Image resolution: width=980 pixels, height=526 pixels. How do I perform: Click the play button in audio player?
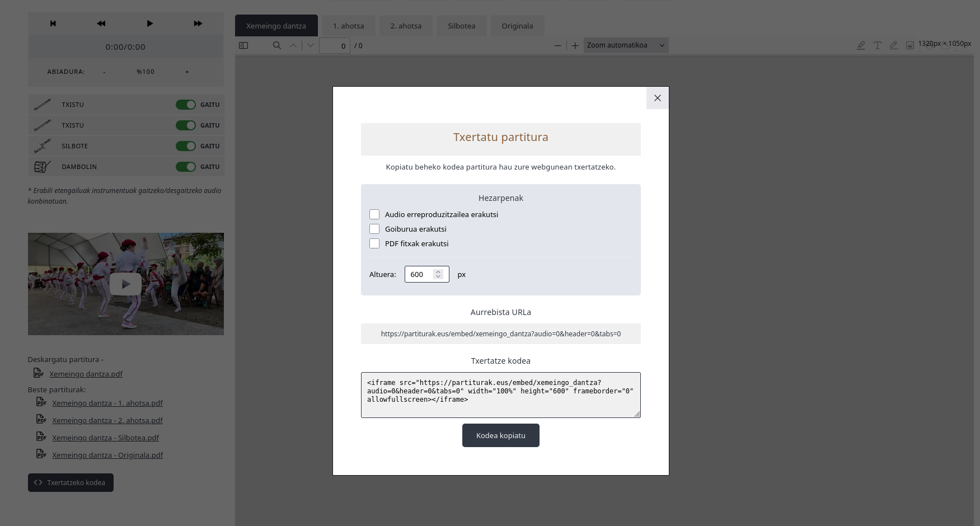pyautogui.click(x=149, y=24)
